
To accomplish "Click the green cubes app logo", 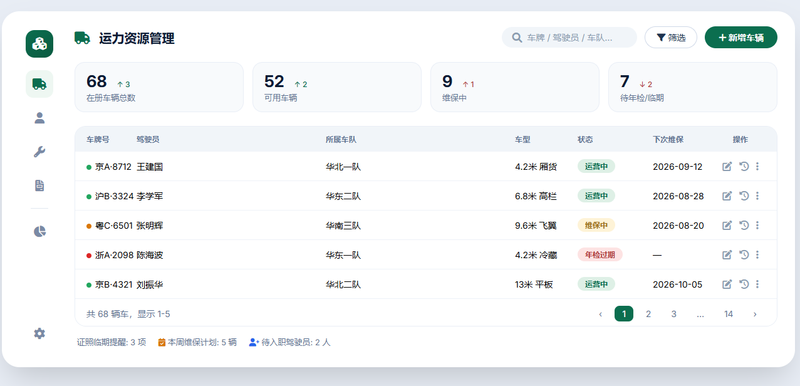I will click(x=39, y=44).
